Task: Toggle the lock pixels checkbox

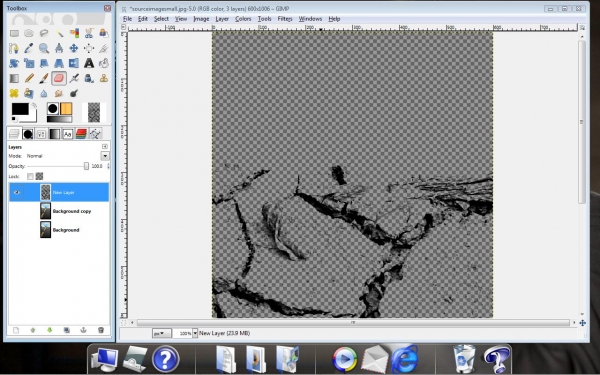Action: [30, 176]
